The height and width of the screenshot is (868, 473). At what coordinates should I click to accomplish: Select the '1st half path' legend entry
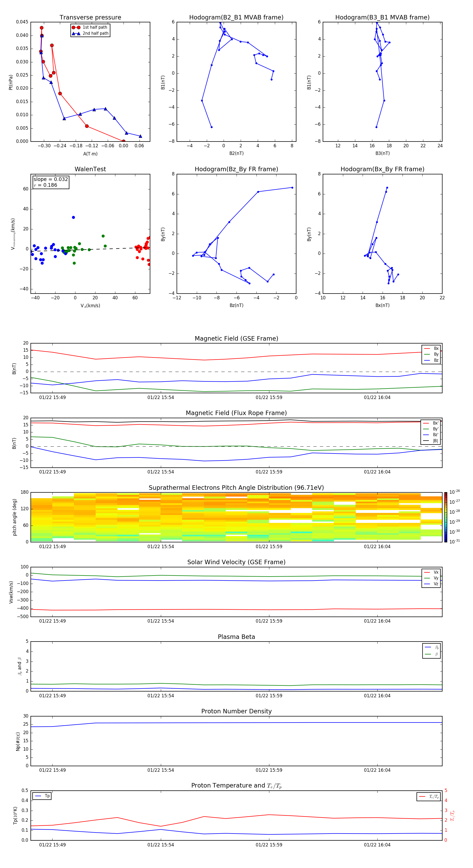coord(90,27)
